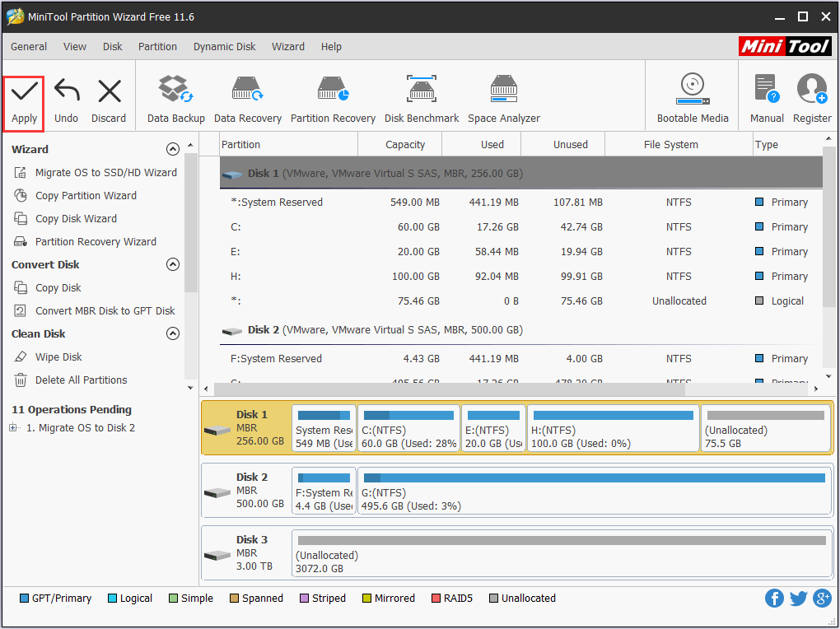Screen dimensions: 840x629
Task: Select E:(NTFS) 20.0 GB partition block
Action: [493, 428]
